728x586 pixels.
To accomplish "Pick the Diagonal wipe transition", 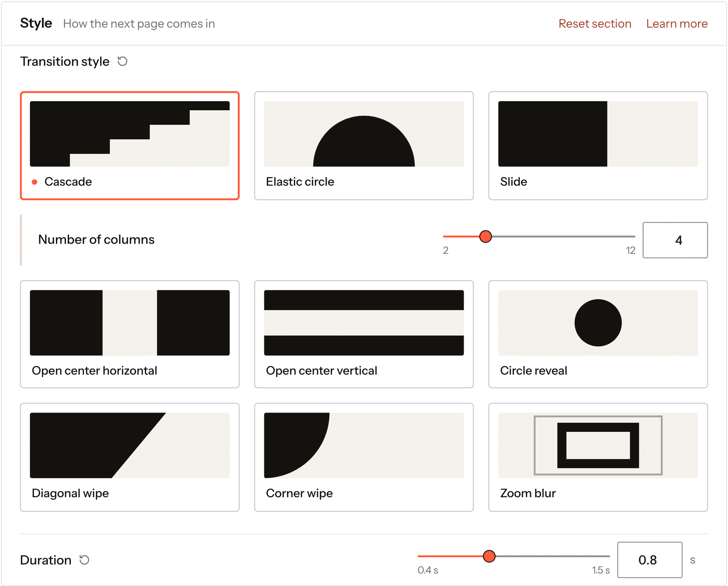I will [130, 457].
